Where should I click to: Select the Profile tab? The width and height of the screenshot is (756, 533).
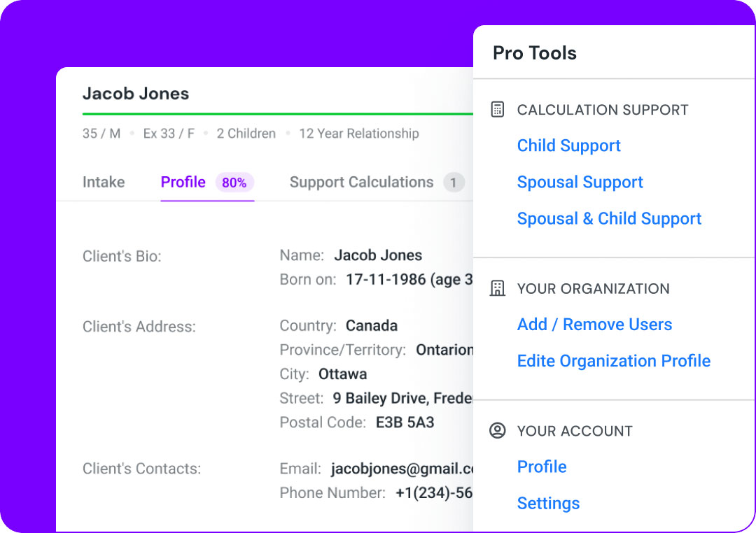pos(183,182)
